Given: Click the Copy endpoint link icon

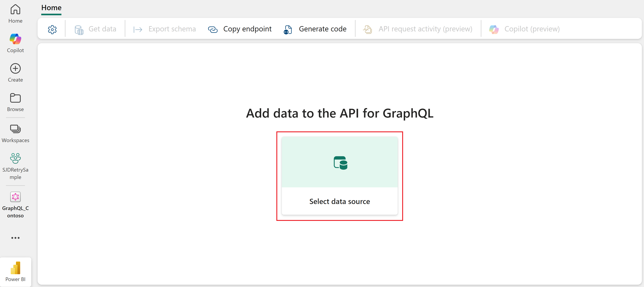Looking at the screenshot, I should (213, 29).
